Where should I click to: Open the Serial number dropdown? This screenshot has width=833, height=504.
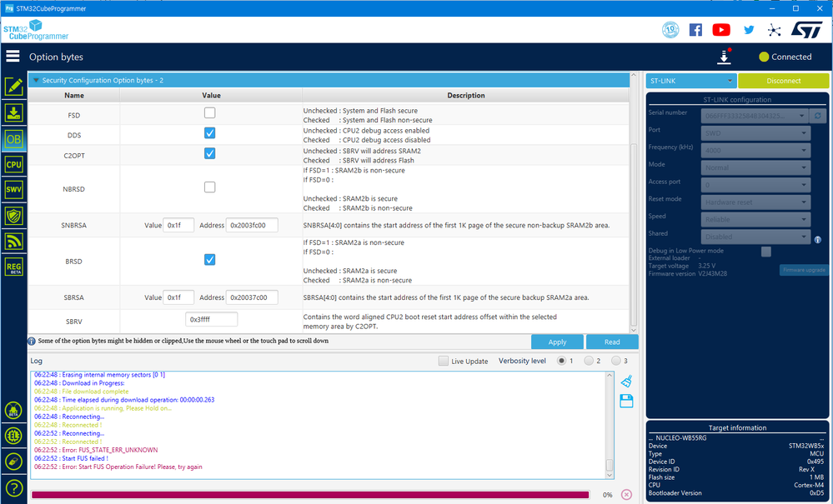coord(755,116)
